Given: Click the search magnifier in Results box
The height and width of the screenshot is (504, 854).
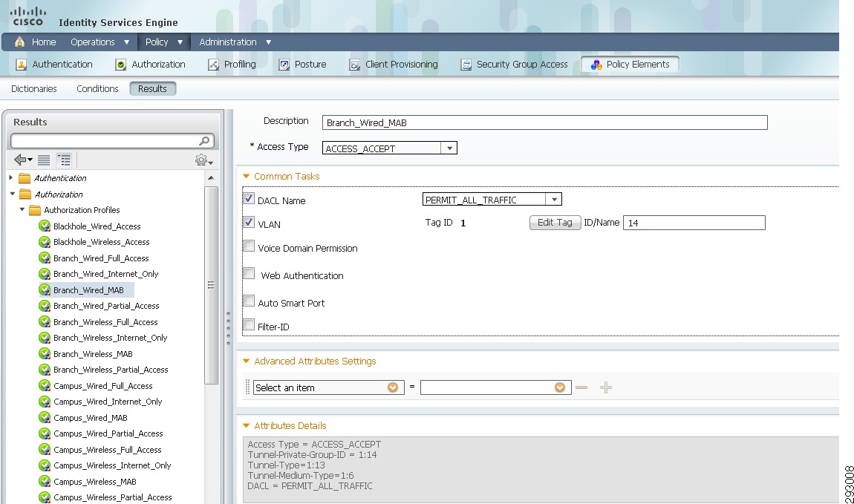Looking at the screenshot, I should [x=204, y=141].
